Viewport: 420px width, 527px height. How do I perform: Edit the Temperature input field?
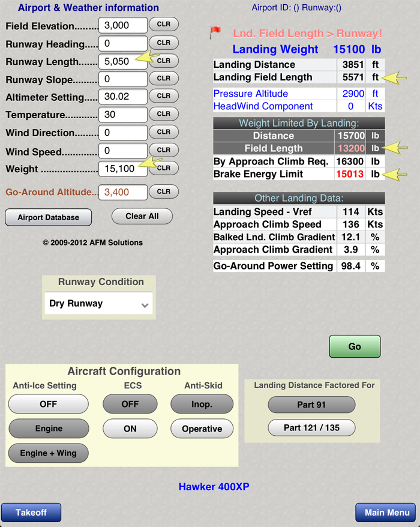pyautogui.click(x=123, y=115)
